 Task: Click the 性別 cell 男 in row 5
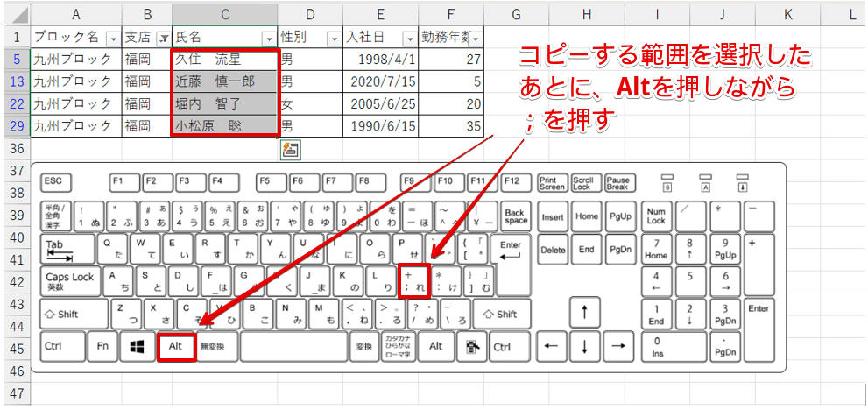[311, 60]
